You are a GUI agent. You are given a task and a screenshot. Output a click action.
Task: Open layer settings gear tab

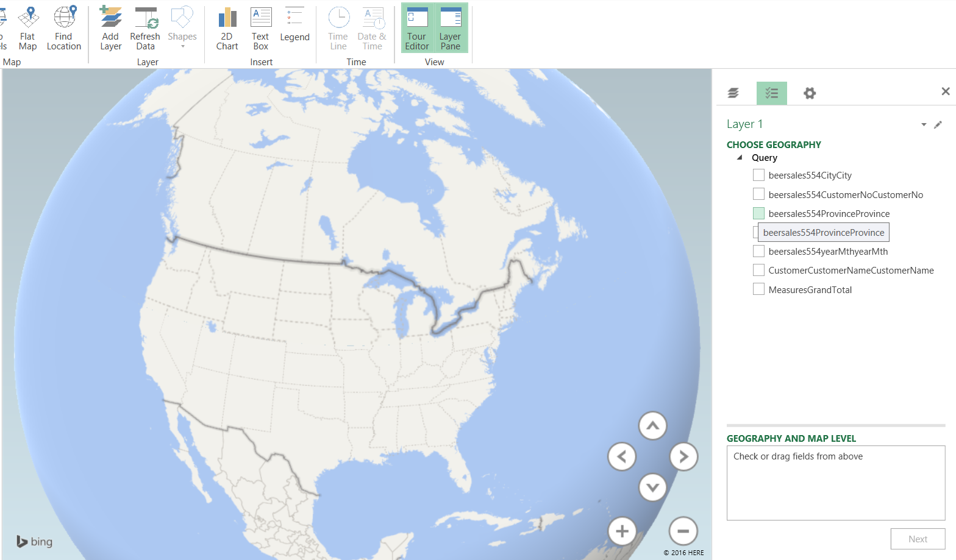[x=810, y=93]
